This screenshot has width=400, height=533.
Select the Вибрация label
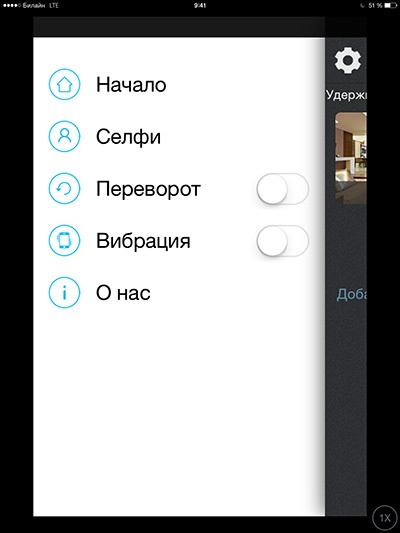143,241
